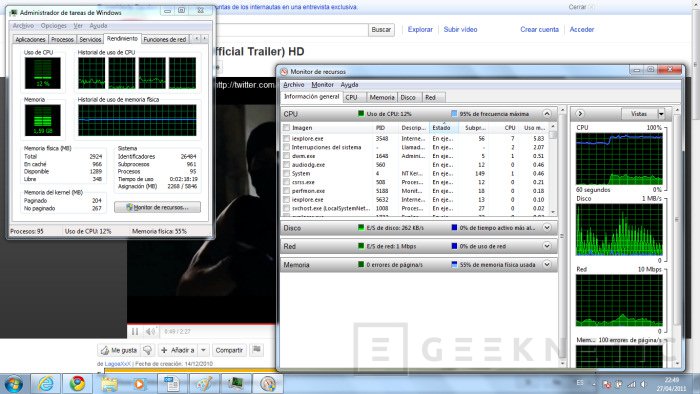Open Ver menu in Task Manager
Viewport: 700px width, 394px height.
click(78, 26)
